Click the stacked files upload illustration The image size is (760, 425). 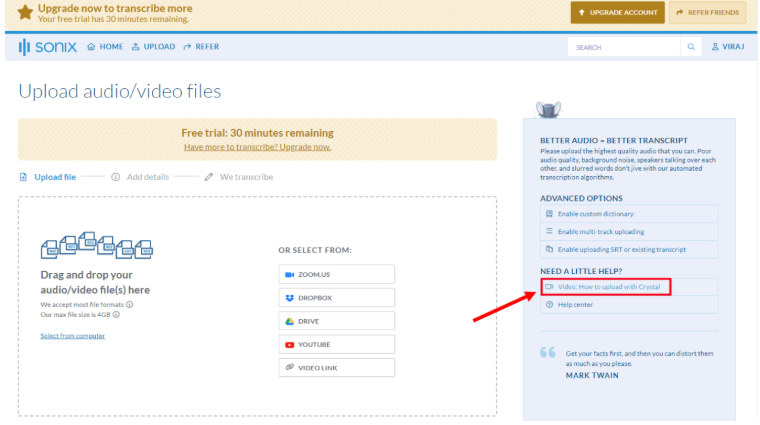(x=96, y=246)
